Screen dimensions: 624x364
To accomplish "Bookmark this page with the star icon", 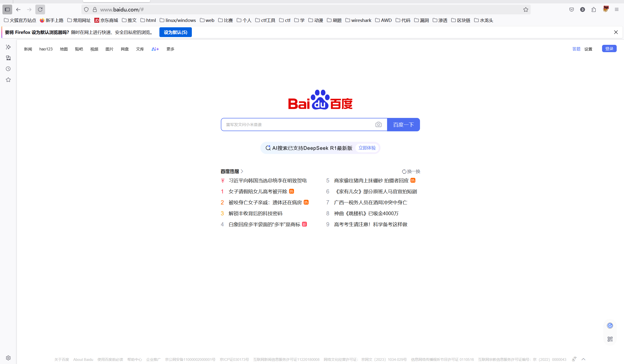I will click(526, 10).
